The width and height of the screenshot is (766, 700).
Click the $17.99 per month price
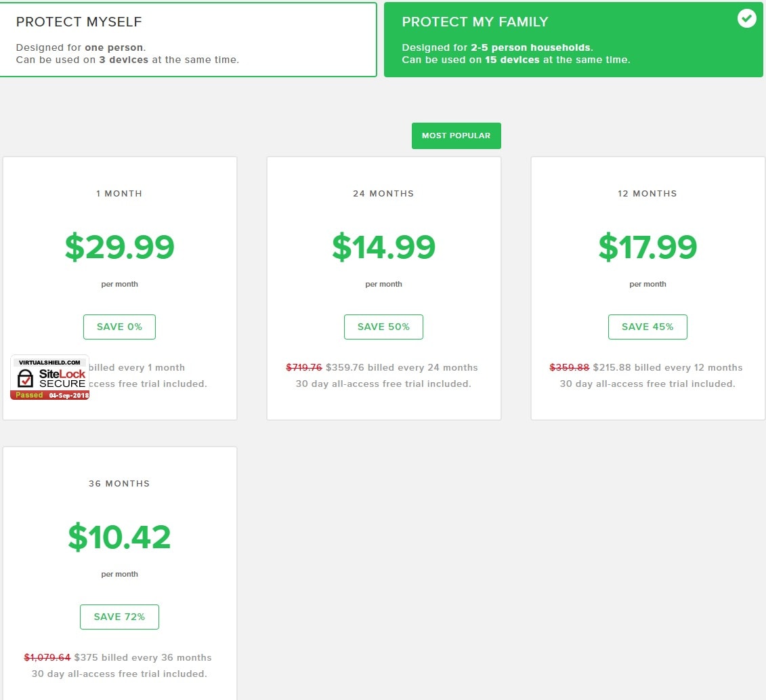coord(647,247)
